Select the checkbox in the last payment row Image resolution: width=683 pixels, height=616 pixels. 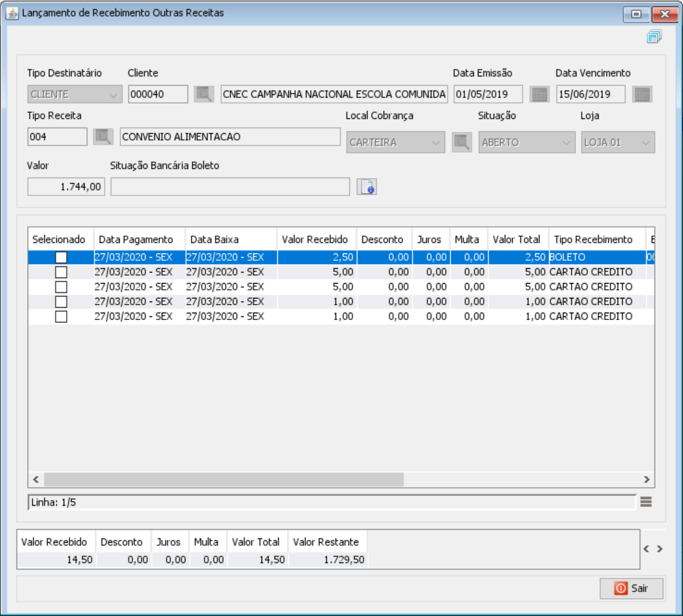[61, 316]
